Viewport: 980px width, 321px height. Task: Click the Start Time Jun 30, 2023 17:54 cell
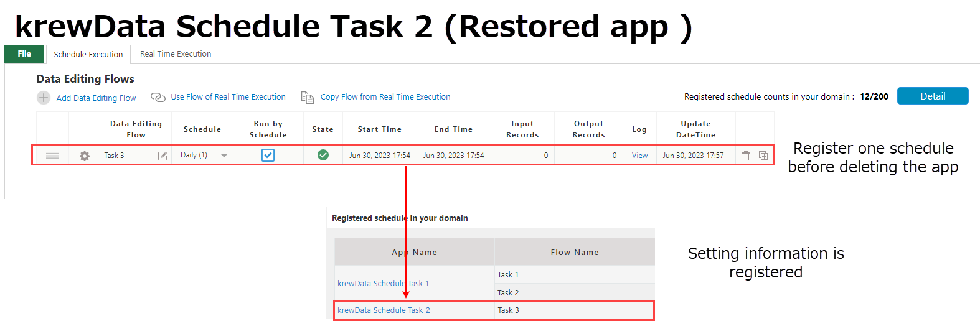pyautogui.click(x=380, y=156)
